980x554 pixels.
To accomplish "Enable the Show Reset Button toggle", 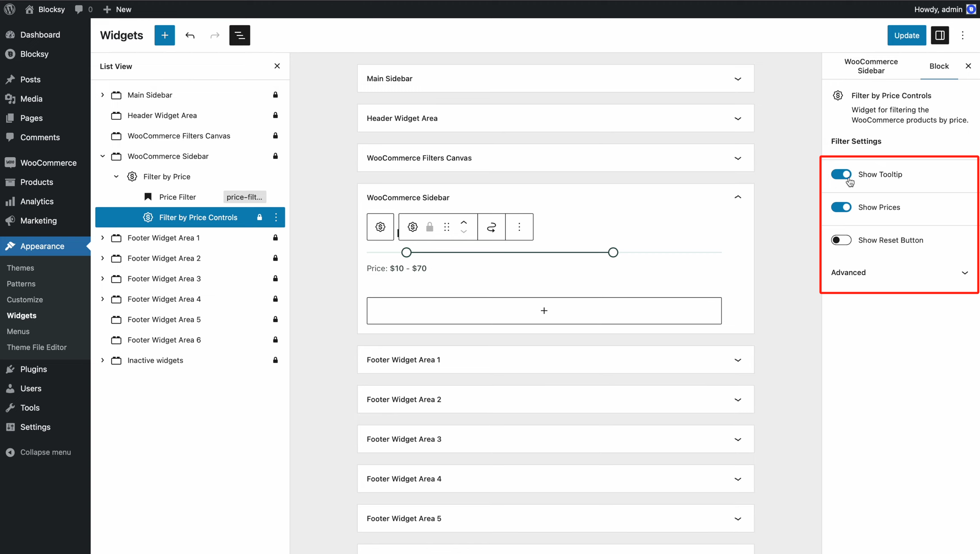I will [841, 240].
